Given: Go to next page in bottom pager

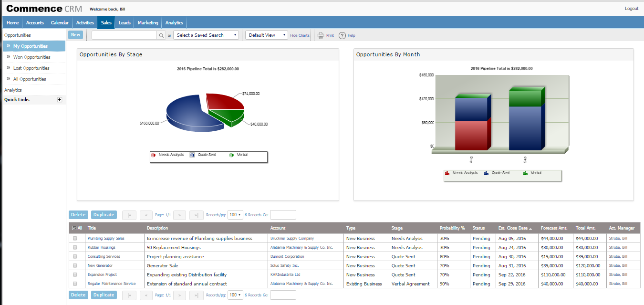Looking at the screenshot, I should point(179,295).
